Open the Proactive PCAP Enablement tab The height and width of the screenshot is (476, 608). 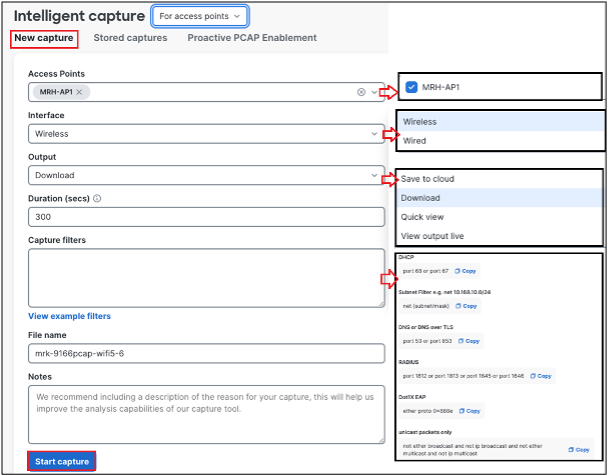tap(252, 38)
